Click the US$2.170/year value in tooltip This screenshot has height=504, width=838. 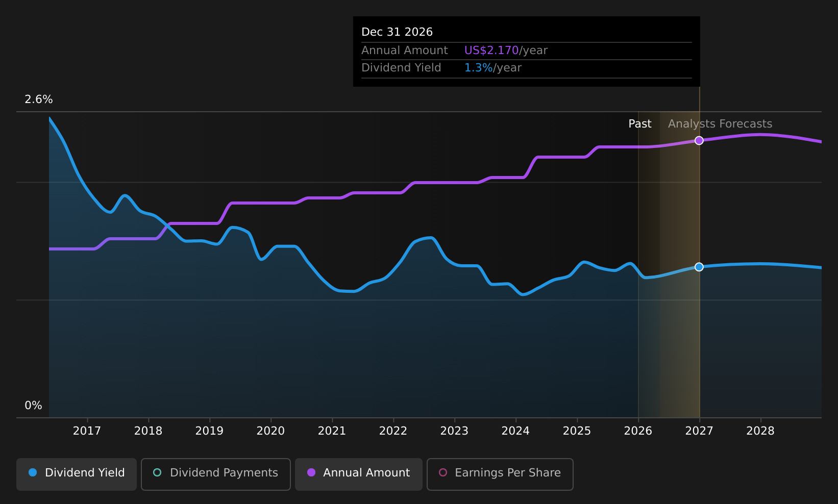coord(506,51)
